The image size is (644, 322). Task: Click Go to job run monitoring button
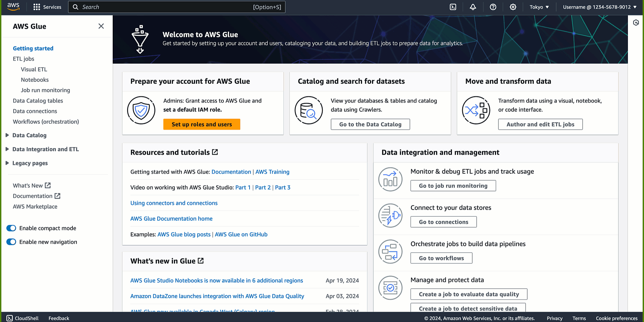tap(453, 186)
